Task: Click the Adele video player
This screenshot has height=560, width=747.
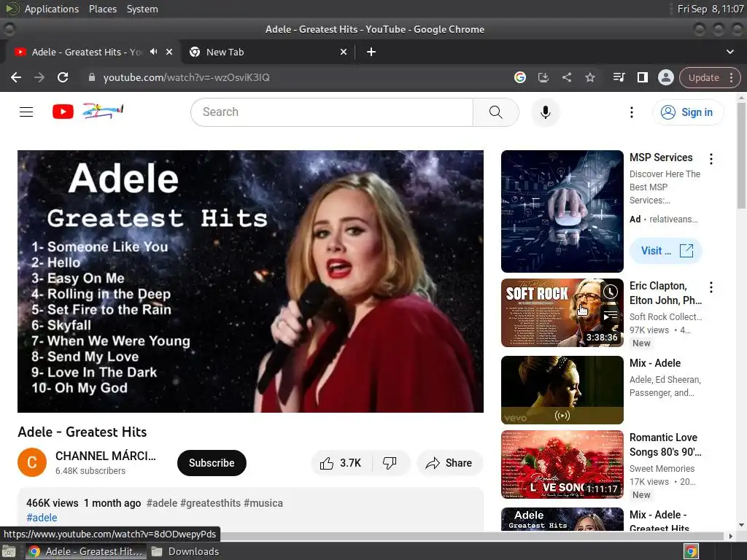Action: click(251, 281)
